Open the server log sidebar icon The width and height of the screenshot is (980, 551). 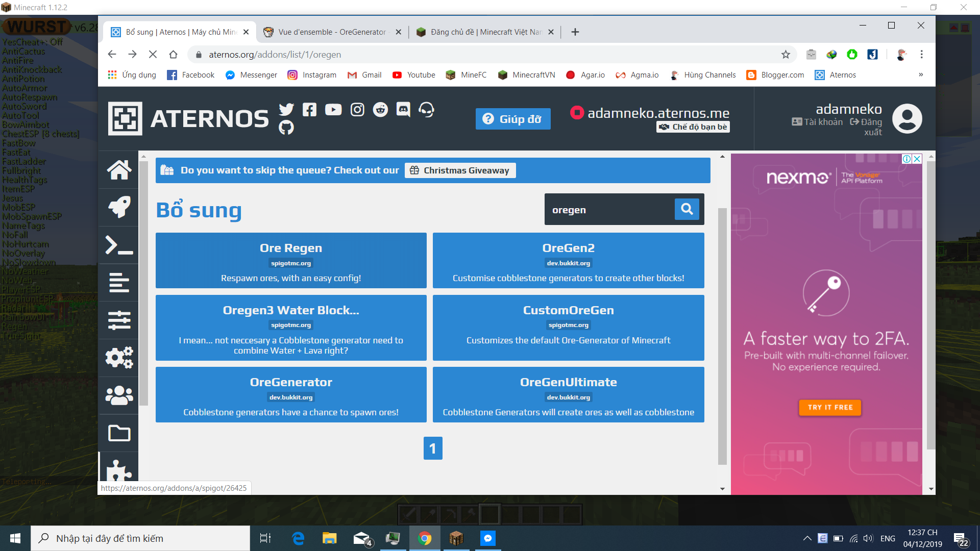(119, 283)
